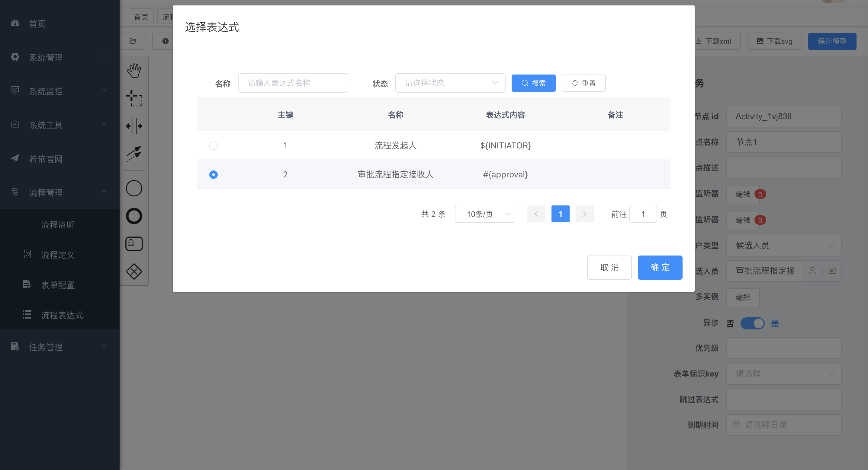The width and height of the screenshot is (868, 470).
Task: Select radio button for 流程发起人 row
Action: coord(213,145)
